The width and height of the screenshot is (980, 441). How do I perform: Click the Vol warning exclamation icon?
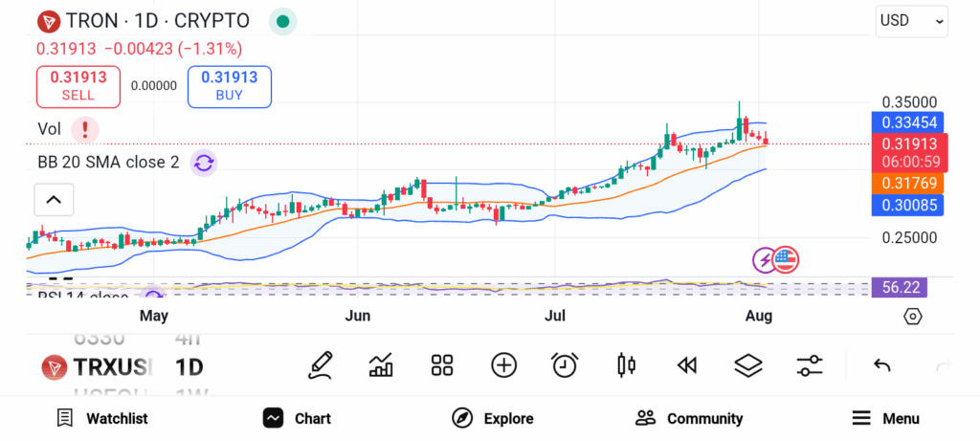coord(85,129)
